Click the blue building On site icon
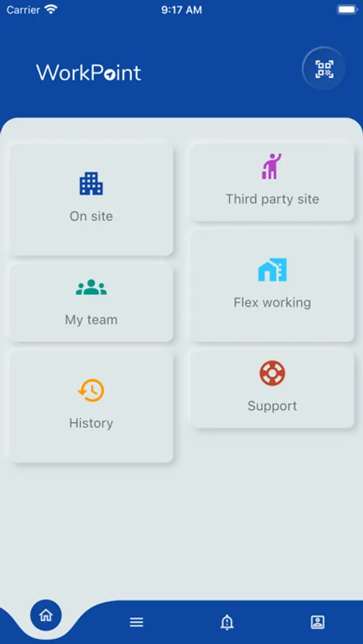363x644 pixels. 91,183
